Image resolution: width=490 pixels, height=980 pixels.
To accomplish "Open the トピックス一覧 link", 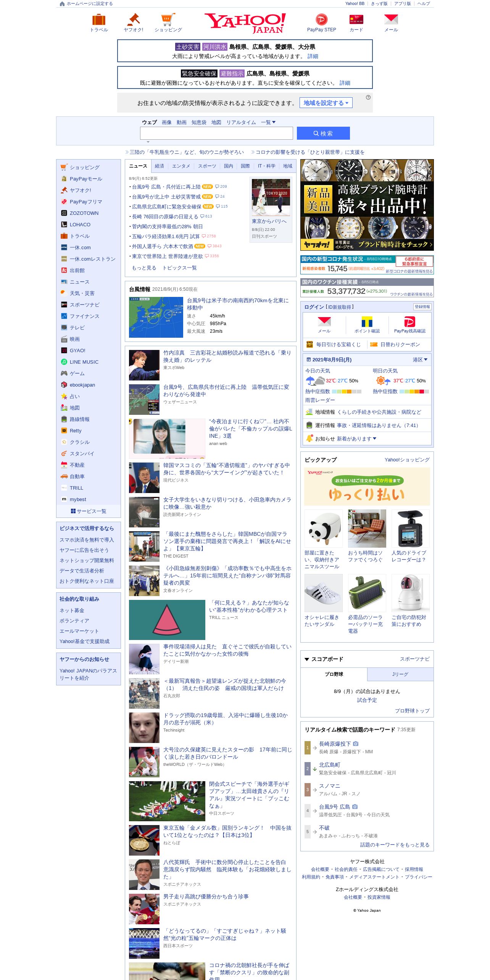I will (x=180, y=268).
